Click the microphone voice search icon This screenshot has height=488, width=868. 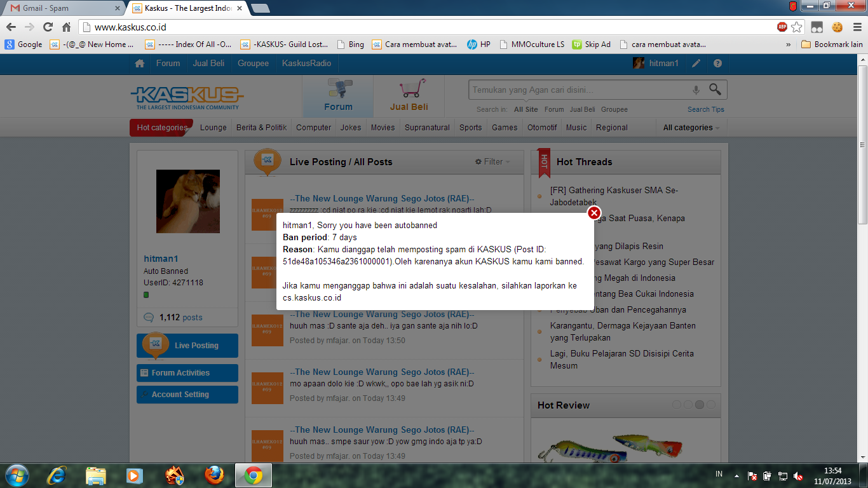pyautogui.click(x=696, y=90)
